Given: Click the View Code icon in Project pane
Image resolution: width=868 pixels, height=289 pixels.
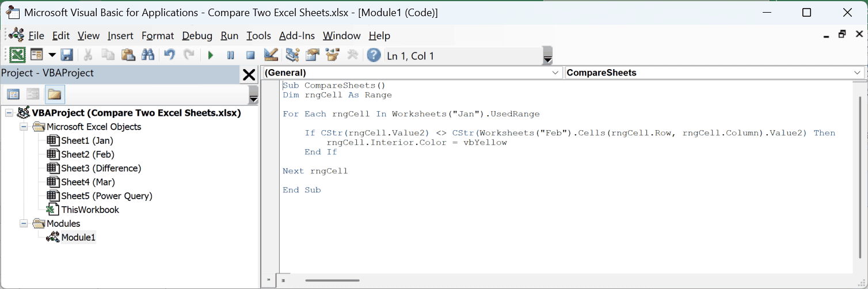Looking at the screenshot, I should click(x=13, y=94).
